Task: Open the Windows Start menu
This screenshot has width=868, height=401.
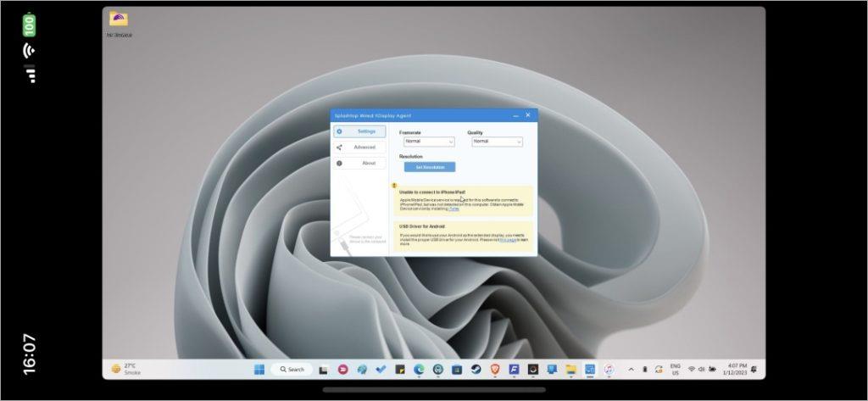Action: tap(259, 370)
